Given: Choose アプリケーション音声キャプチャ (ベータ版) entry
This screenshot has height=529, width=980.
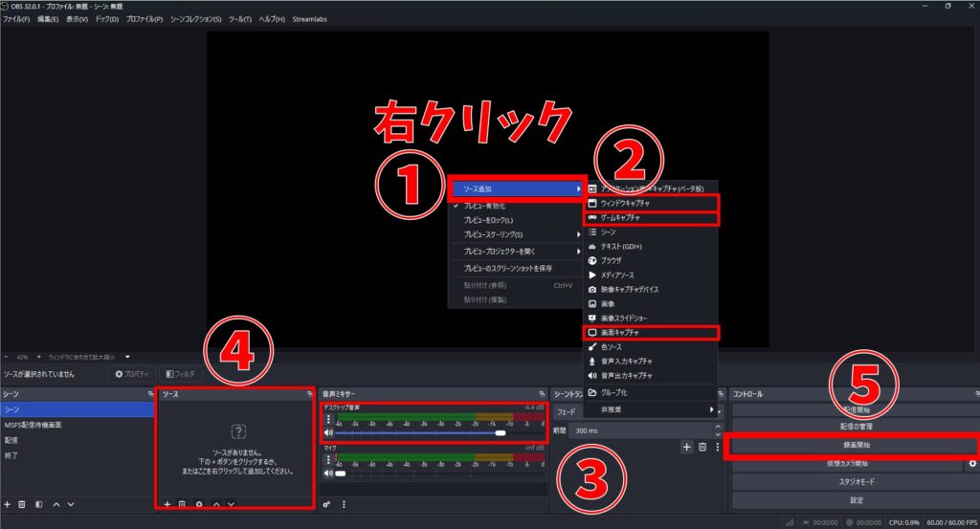Looking at the screenshot, I should [x=650, y=188].
